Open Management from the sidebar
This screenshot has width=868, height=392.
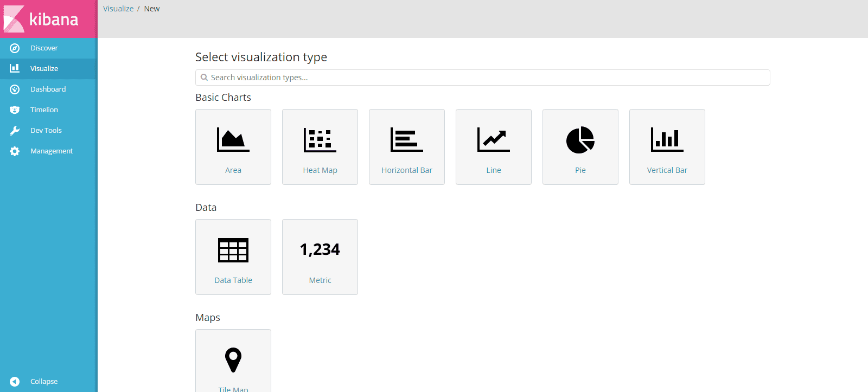(52, 151)
